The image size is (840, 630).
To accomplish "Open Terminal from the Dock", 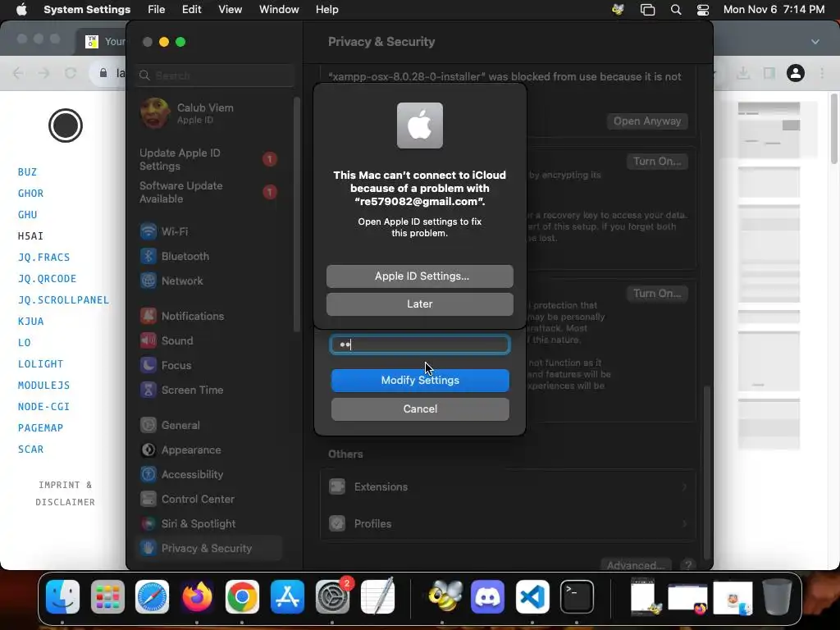I will click(x=577, y=596).
